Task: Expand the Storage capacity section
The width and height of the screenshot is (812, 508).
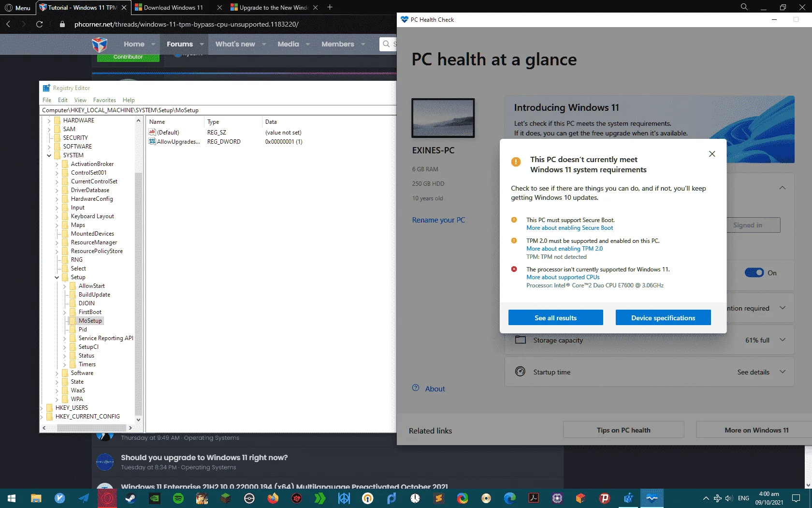Action: pyautogui.click(x=783, y=340)
